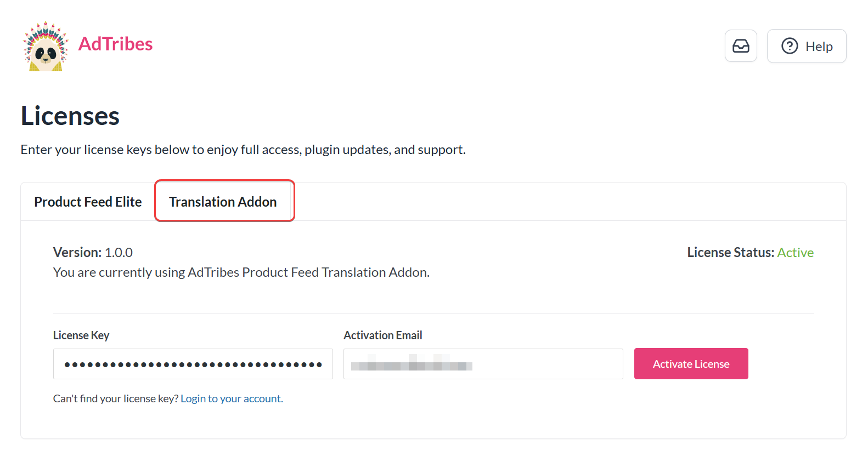This screenshot has height=456, width=868.
Task: Focus the masked License Key field
Action: 193,364
